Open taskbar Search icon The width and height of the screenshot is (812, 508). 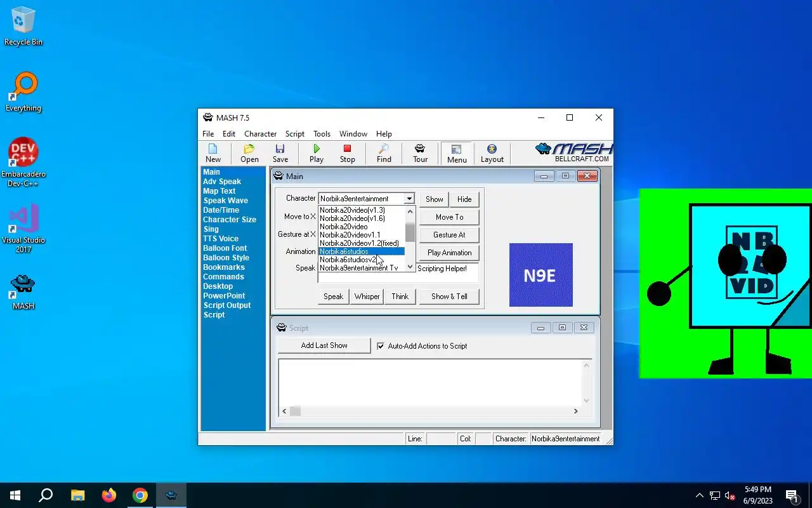(46, 495)
